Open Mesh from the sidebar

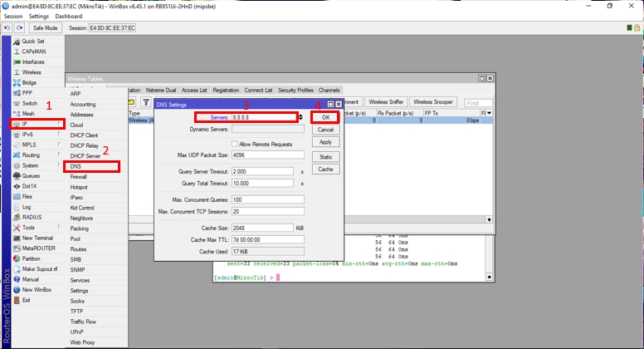pos(38,114)
